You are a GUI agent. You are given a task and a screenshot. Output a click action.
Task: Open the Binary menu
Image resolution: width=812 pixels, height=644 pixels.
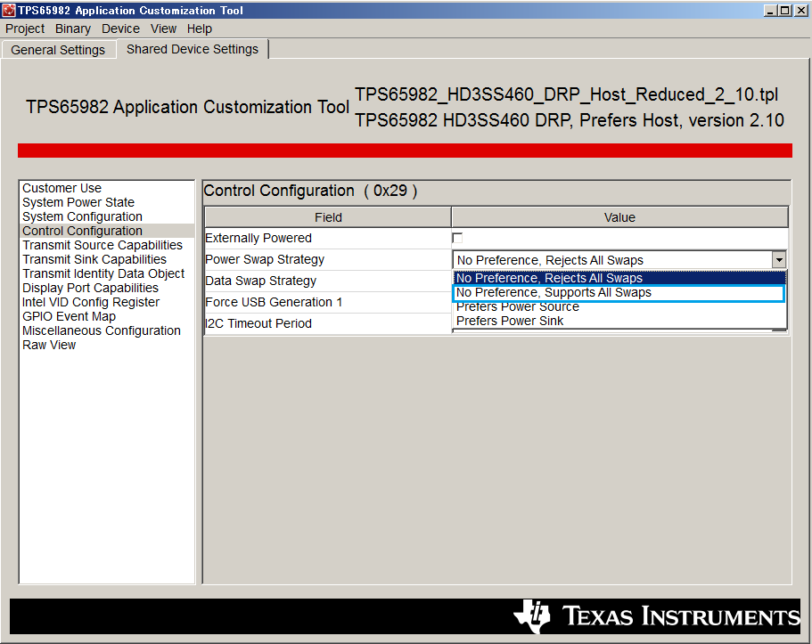[x=73, y=29]
